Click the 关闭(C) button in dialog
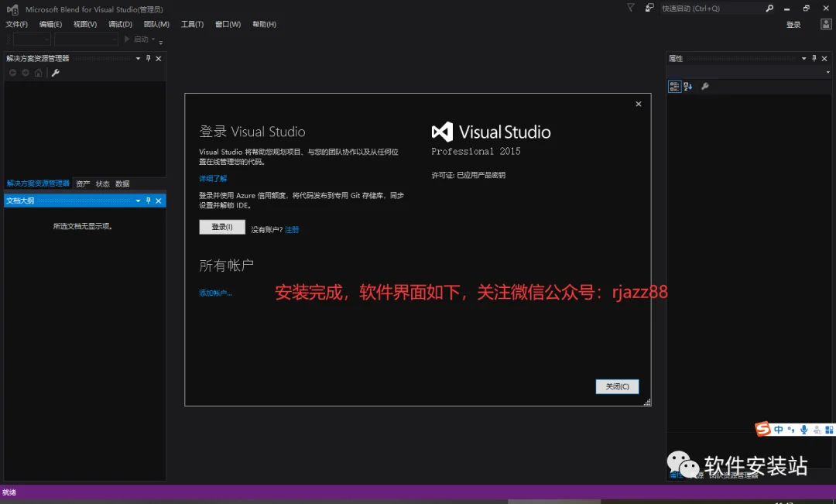This screenshot has height=504, width=836. coord(617,386)
